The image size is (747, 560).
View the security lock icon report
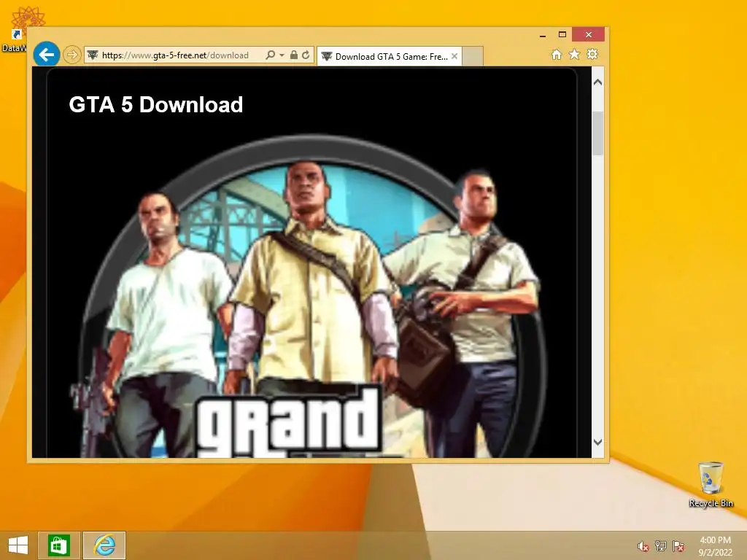[x=294, y=55]
